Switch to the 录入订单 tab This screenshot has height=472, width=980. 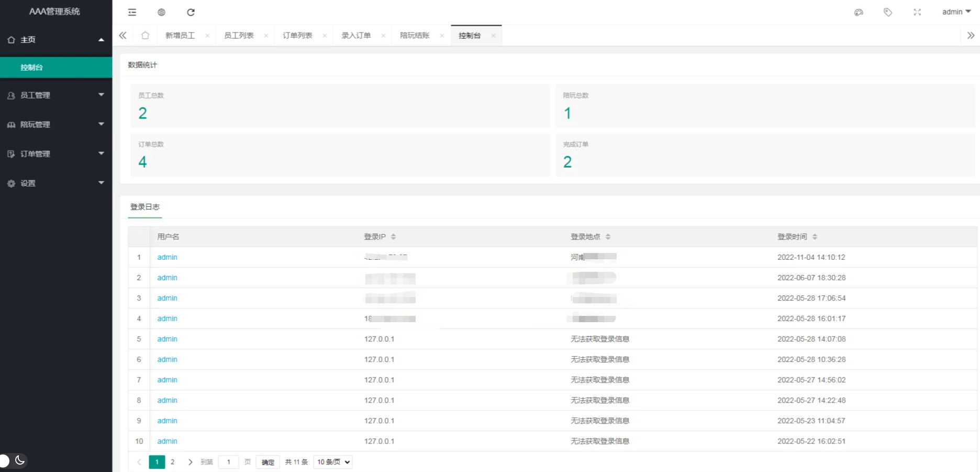(x=356, y=36)
